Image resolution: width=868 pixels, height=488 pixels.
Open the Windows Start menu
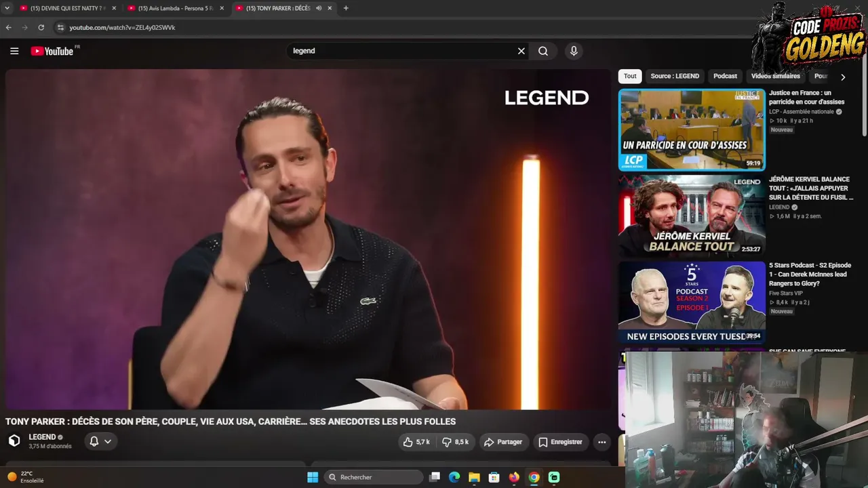click(313, 477)
